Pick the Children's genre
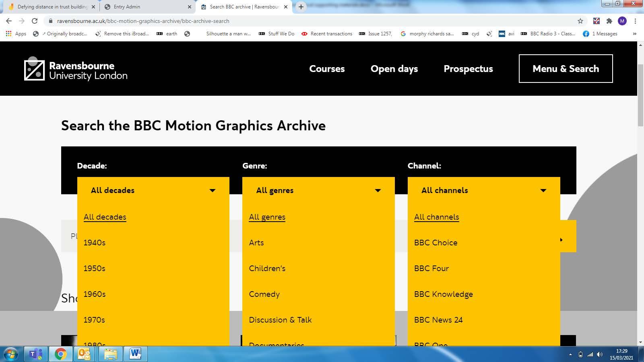 pyautogui.click(x=267, y=268)
